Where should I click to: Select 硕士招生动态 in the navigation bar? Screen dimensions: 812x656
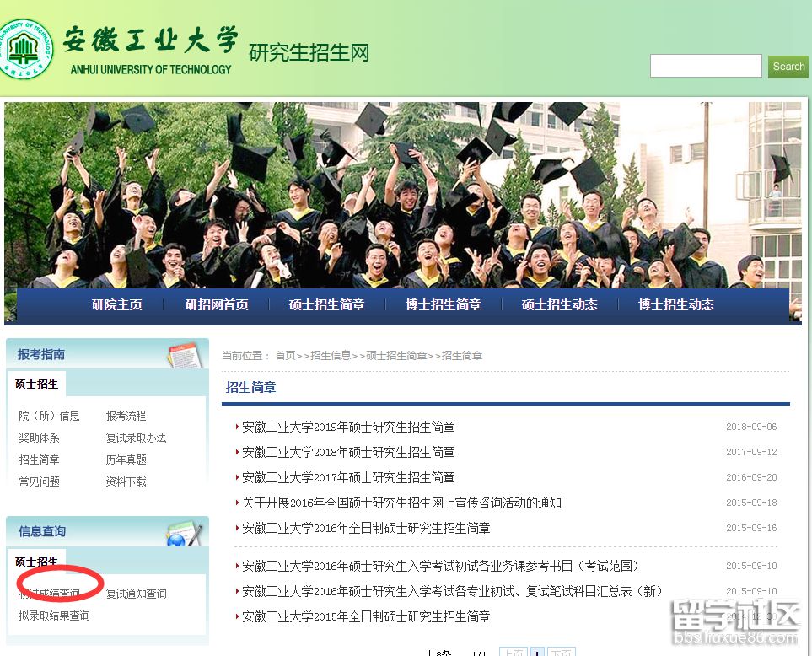click(x=559, y=305)
